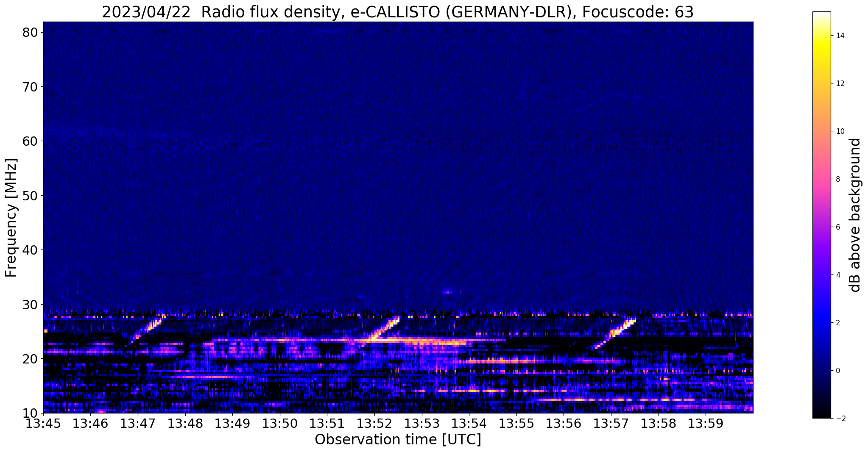Click the 13:48 time tick label
This screenshot has height=452, width=868.
point(185,423)
